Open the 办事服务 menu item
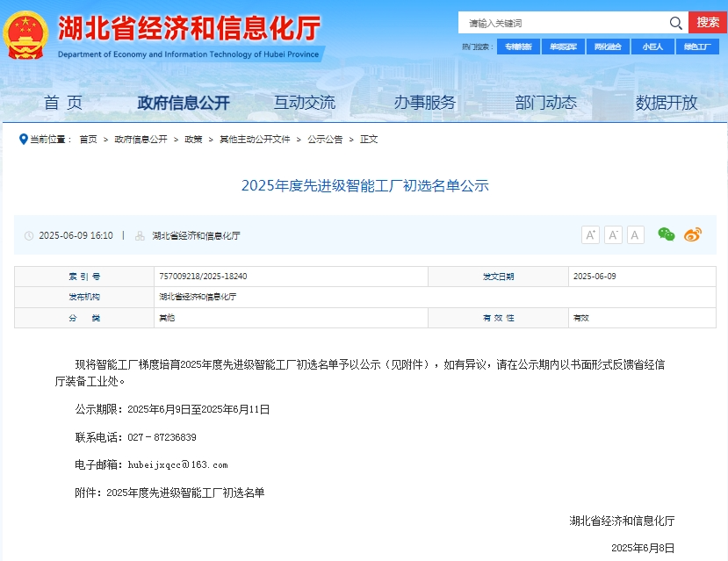The image size is (728, 561). (425, 103)
